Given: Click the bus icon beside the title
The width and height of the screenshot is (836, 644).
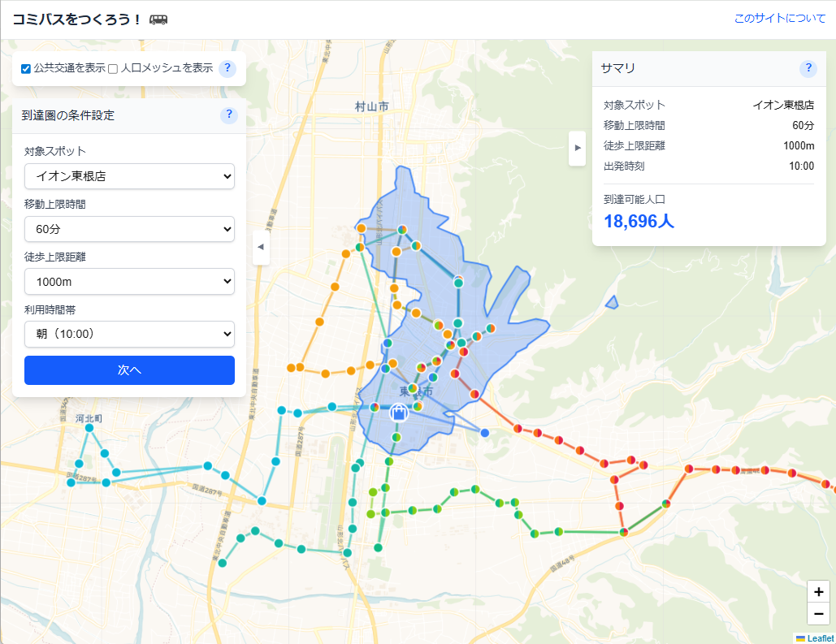Looking at the screenshot, I should click(x=158, y=19).
